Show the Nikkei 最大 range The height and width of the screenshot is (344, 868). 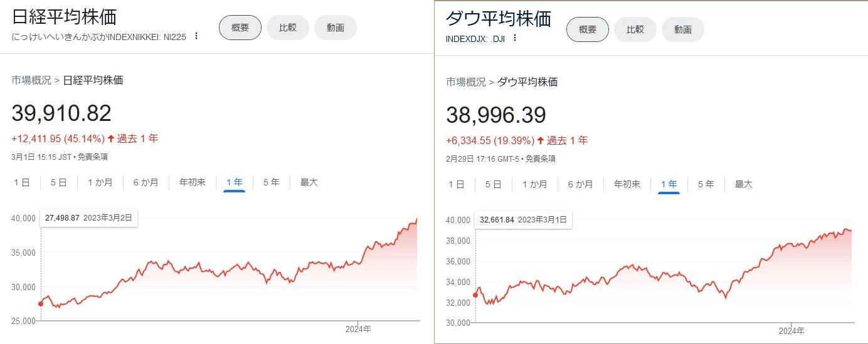309,182
